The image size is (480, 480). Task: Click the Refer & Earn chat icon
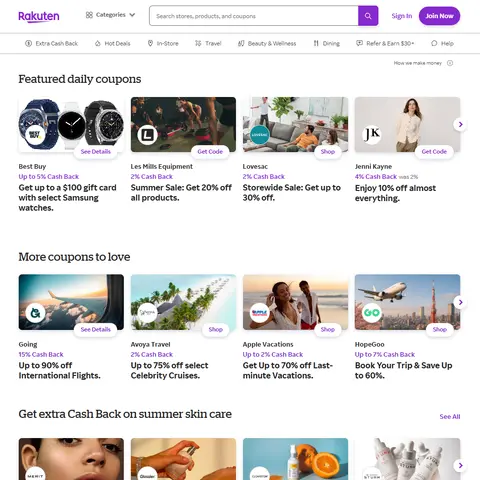tap(359, 43)
